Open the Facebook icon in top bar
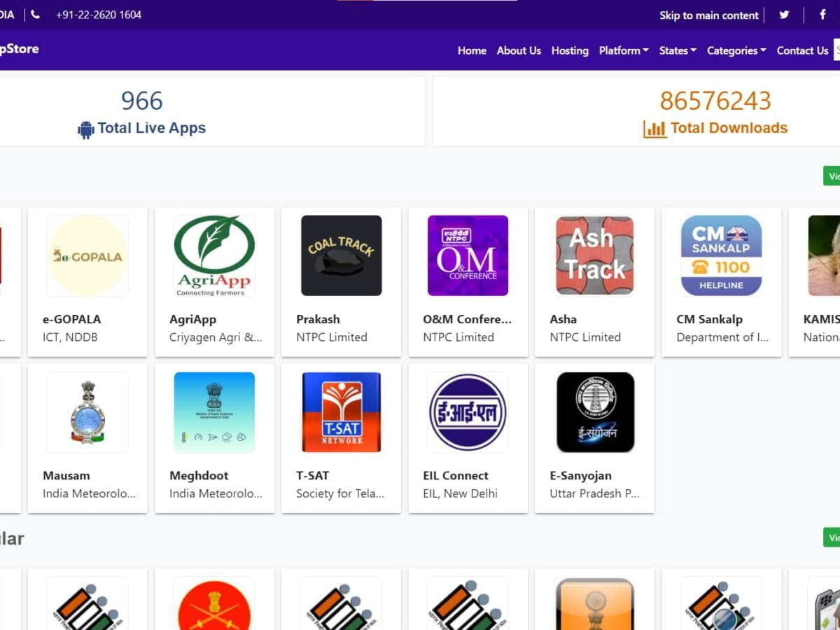 (822, 15)
